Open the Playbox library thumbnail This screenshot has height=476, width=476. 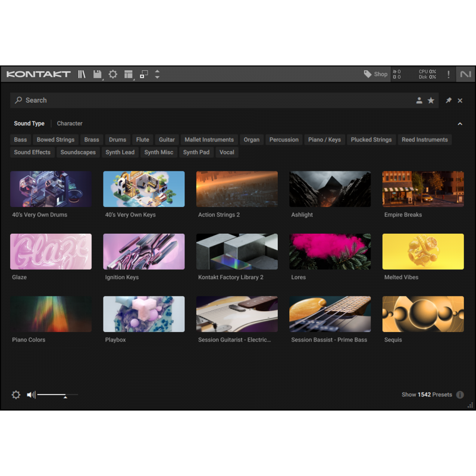pos(144,314)
